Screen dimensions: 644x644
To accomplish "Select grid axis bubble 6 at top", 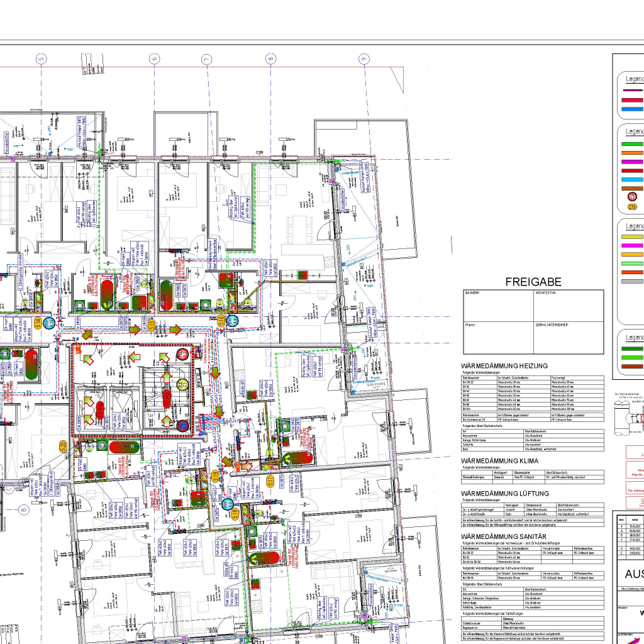I will pos(155,59).
